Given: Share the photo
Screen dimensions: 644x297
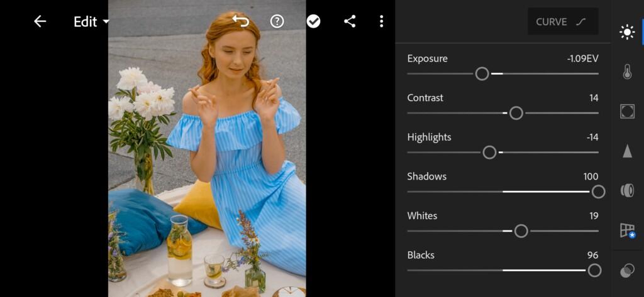Looking at the screenshot, I should 350,21.
